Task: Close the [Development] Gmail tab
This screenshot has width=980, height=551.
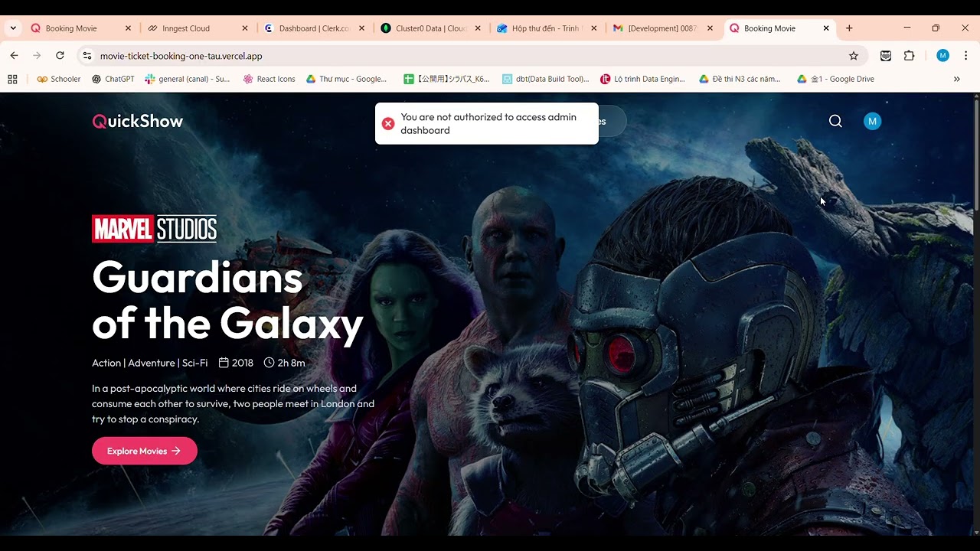Action: tap(710, 28)
